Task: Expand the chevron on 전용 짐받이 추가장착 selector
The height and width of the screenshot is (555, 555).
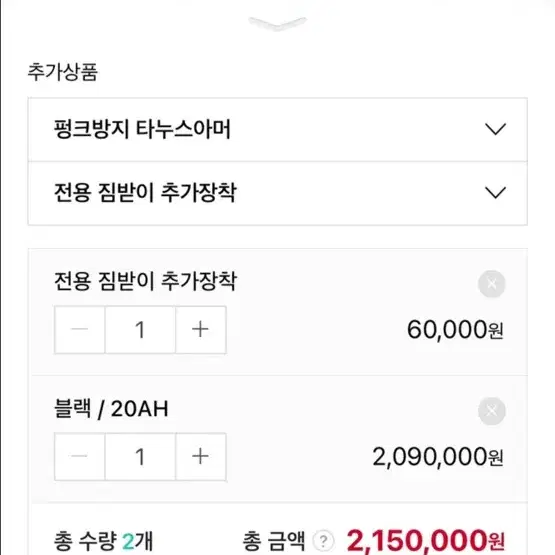Action: pyautogui.click(x=495, y=193)
